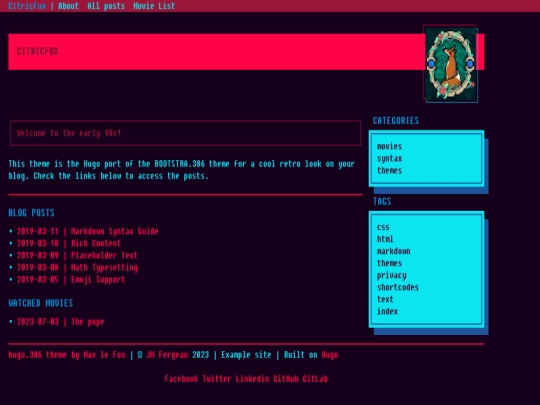Open the Example site footer link
This screenshot has width=540, height=405.
(x=246, y=355)
